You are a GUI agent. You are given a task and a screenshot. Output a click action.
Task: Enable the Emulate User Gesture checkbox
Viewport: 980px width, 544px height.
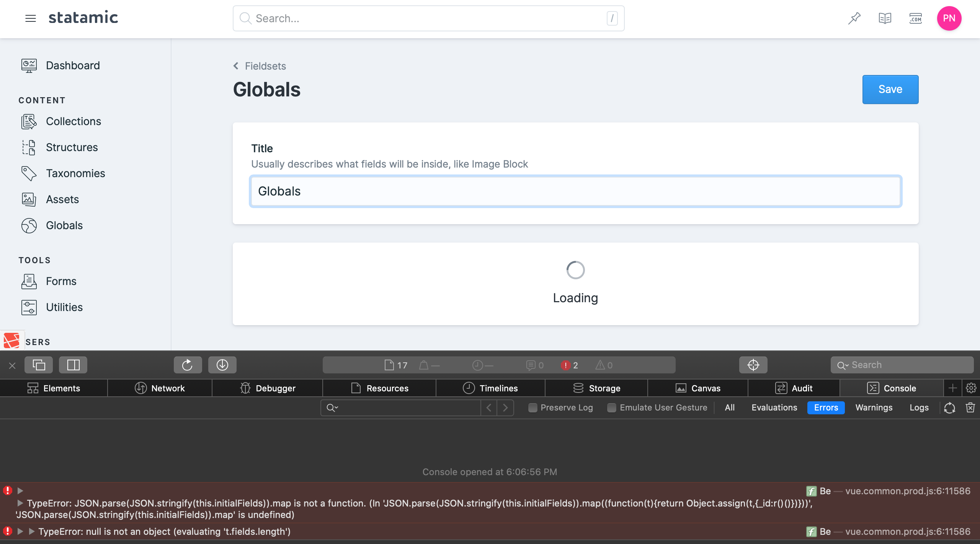coord(612,408)
